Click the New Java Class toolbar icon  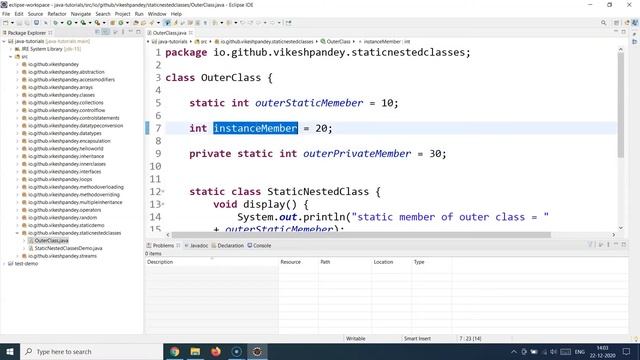pyautogui.click(x=121, y=23)
